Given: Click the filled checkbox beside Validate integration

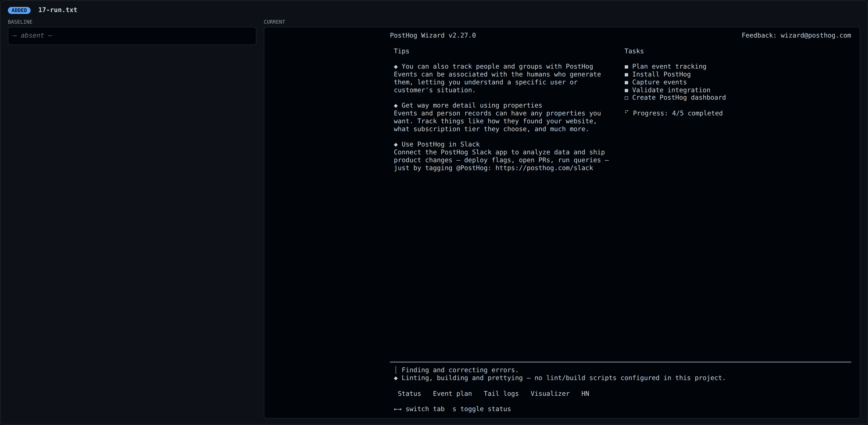Looking at the screenshot, I should (x=626, y=90).
